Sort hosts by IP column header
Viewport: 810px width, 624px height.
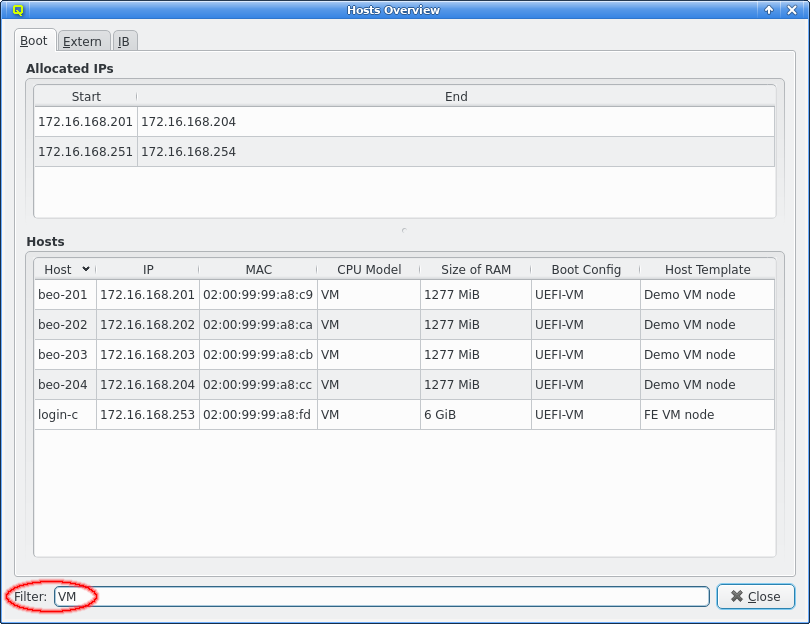coord(148,269)
